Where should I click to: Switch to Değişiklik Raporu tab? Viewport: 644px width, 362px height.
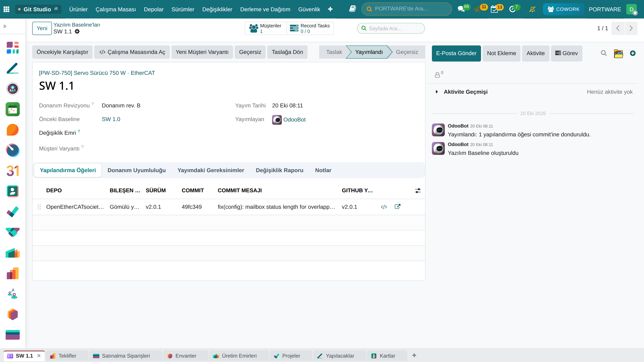[x=280, y=170]
